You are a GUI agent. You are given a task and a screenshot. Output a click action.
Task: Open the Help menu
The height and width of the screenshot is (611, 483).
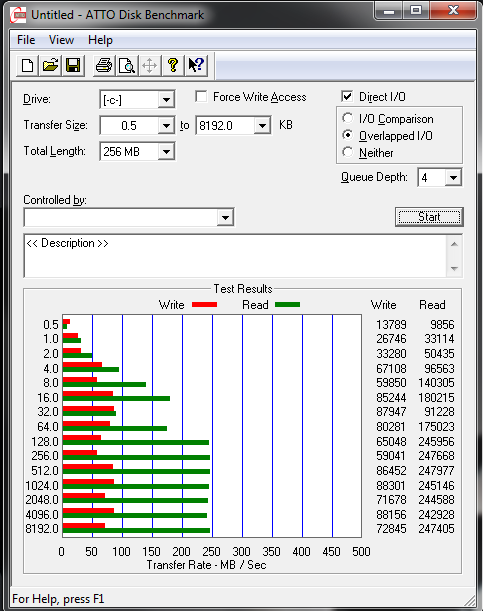pos(100,40)
